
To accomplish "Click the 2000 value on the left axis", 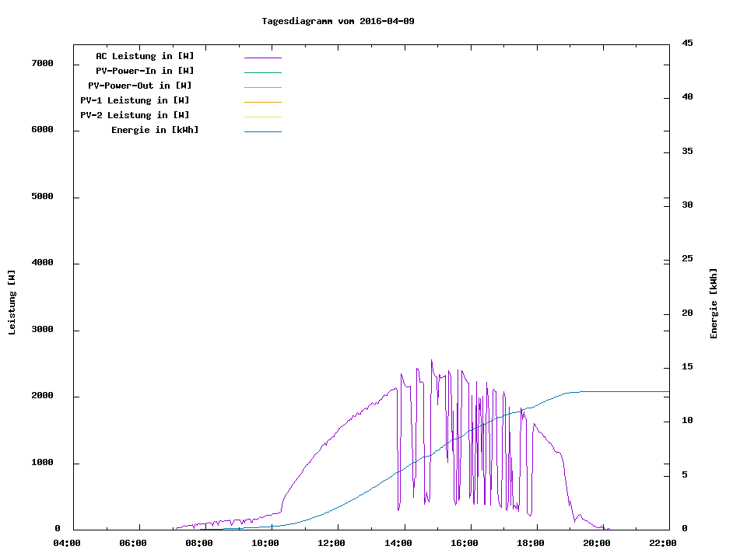I will [x=42, y=397].
